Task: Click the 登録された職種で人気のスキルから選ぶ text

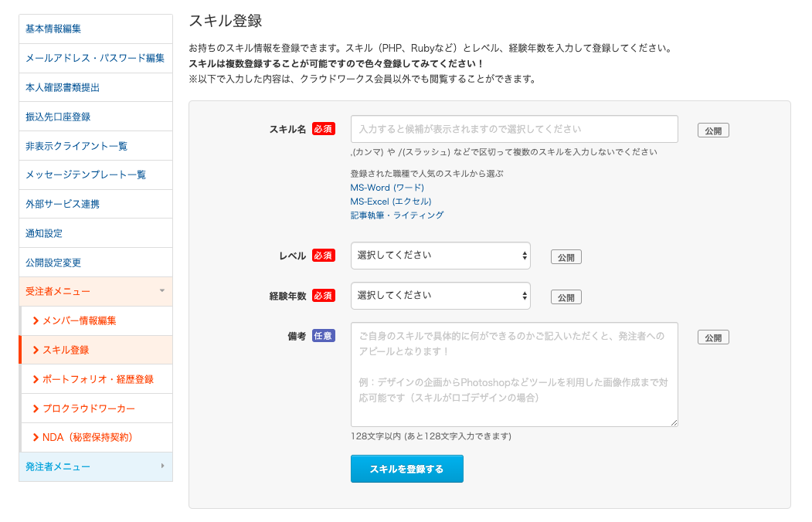Action: 426,173
